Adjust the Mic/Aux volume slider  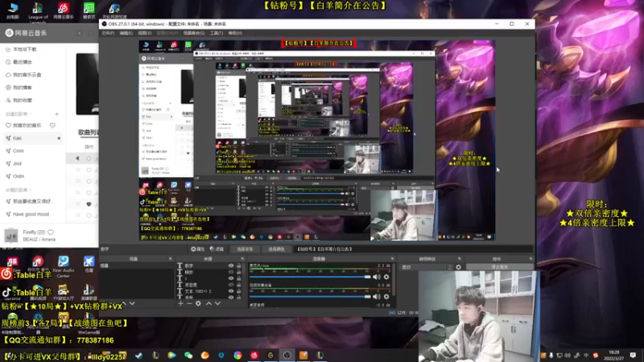pyautogui.click(x=310, y=277)
